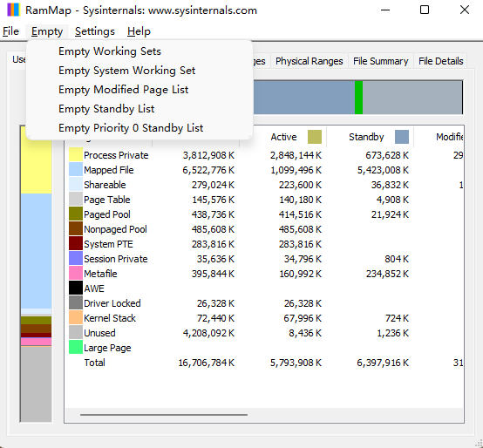Image resolution: width=483 pixels, height=448 pixels.
Task: Select the Unused row label
Action: 99,333
